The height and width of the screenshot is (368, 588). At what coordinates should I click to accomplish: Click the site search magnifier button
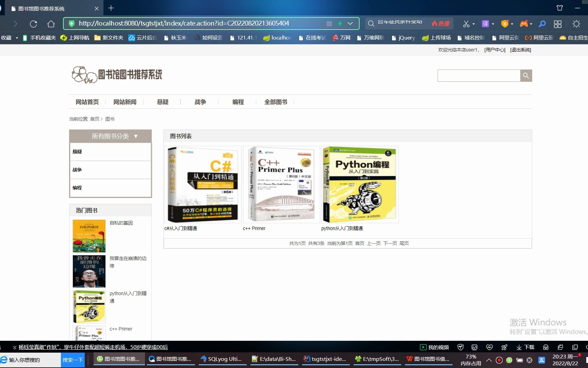click(526, 75)
